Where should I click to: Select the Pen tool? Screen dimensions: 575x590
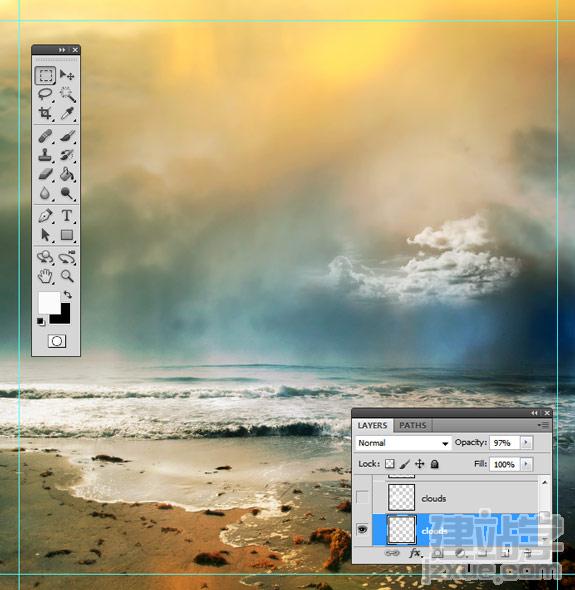(x=45, y=216)
